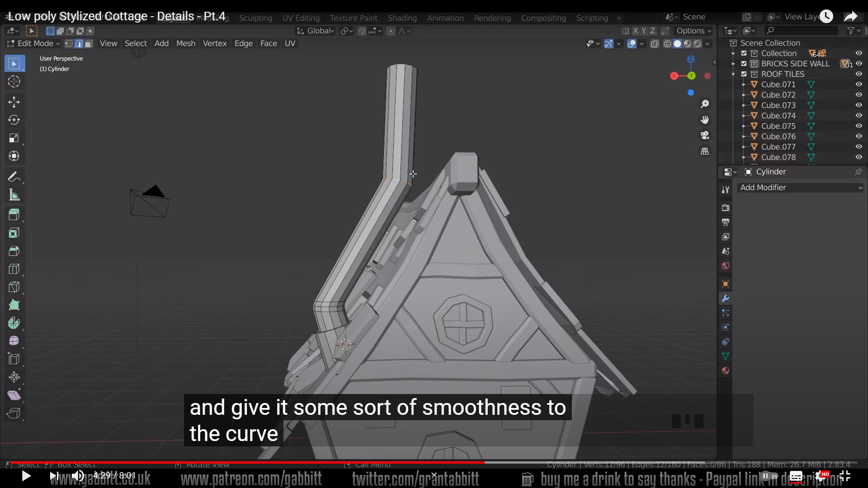Uncheck the BRICKS SIDE WALL collection checkbox
The image size is (868, 488).
click(744, 64)
